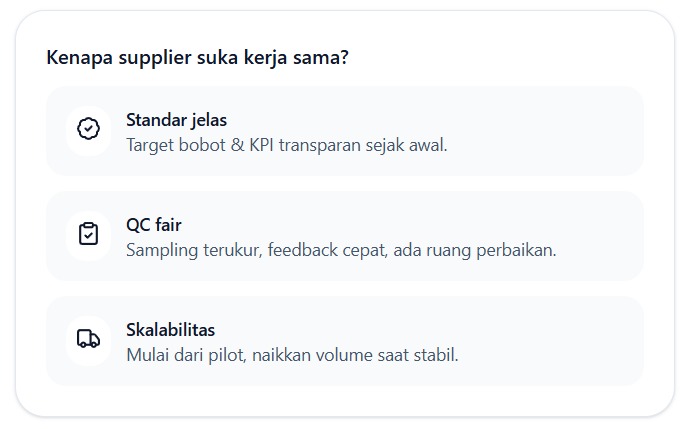Image resolution: width=688 pixels, height=429 pixels.
Task: Click the truck icon next to Skalabilitas
Action: click(89, 339)
